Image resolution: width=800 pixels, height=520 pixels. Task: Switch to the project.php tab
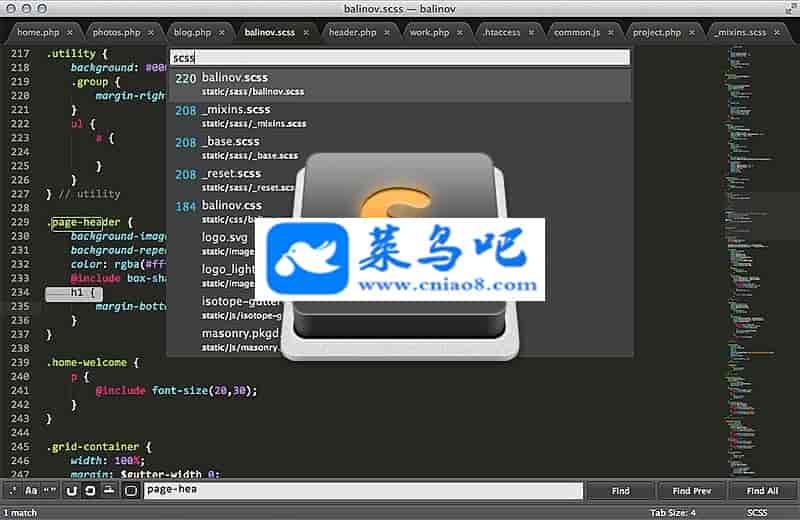[x=657, y=32]
